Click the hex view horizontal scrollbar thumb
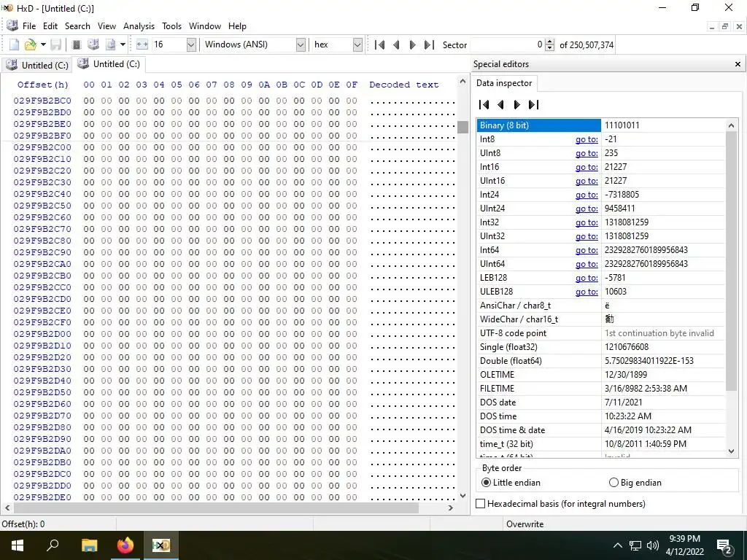This screenshot has width=747, height=560. point(216,508)
